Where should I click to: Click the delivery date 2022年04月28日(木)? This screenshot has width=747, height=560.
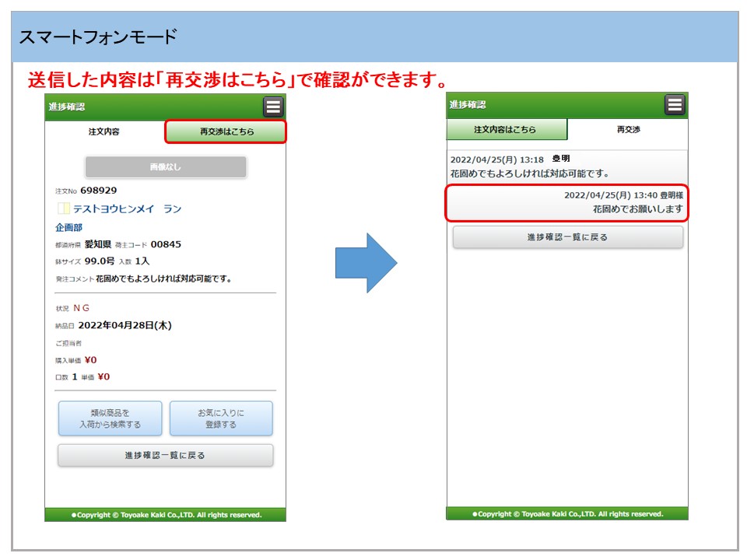(124, 326)
